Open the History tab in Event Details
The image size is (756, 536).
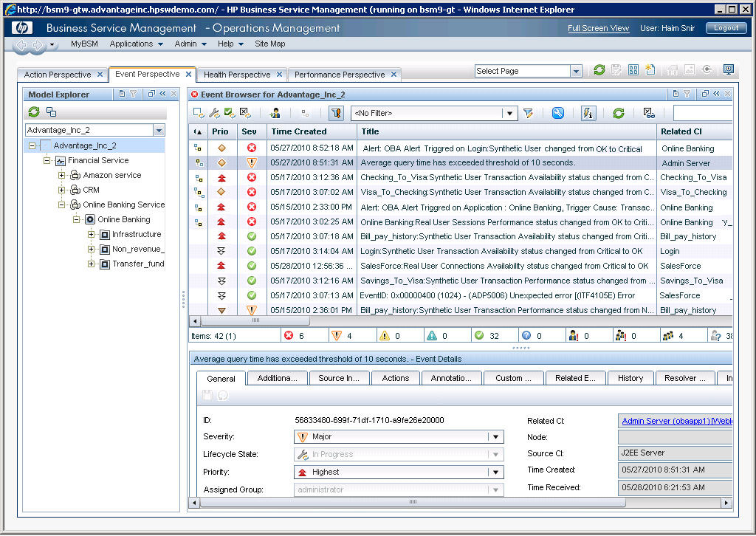point(630,379)
